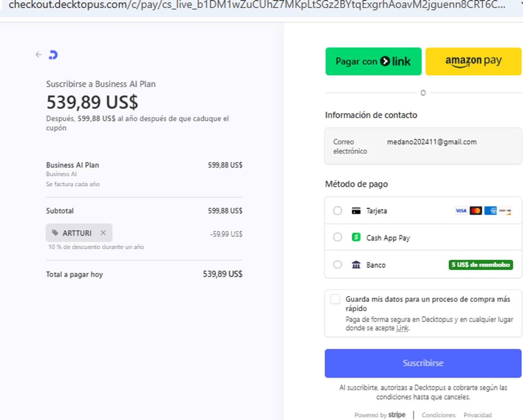Click the browser address bar URL
The height and width of the screenshot is (420, 523).
pos(257,5)
